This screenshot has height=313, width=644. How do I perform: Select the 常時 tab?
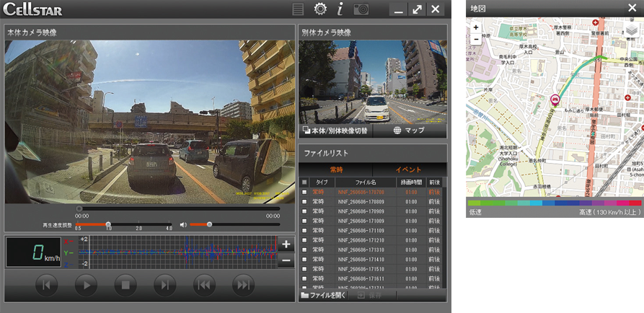coord(336,169)
